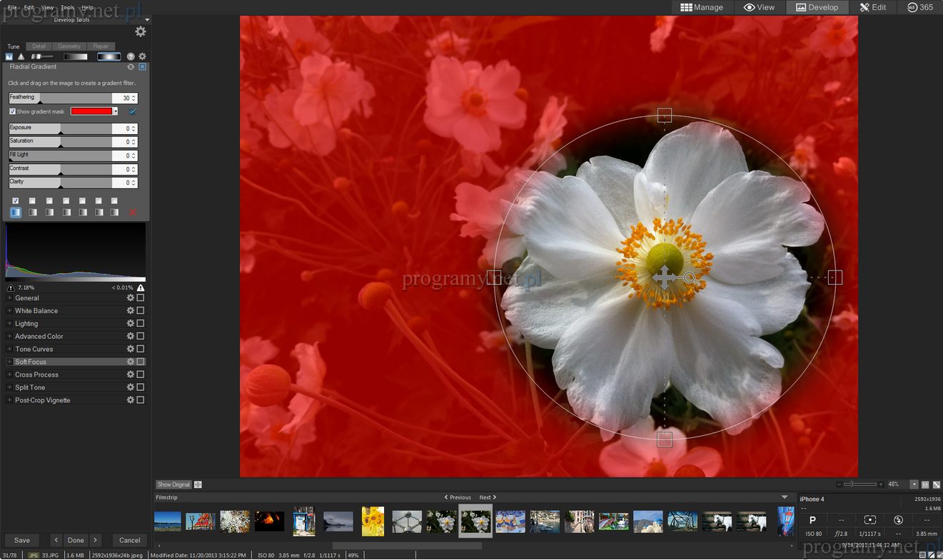The height and width of the screenshot is (560, 943).
Task: Select the Radial Gradient tool icon
Action: (x=109, y=56)
